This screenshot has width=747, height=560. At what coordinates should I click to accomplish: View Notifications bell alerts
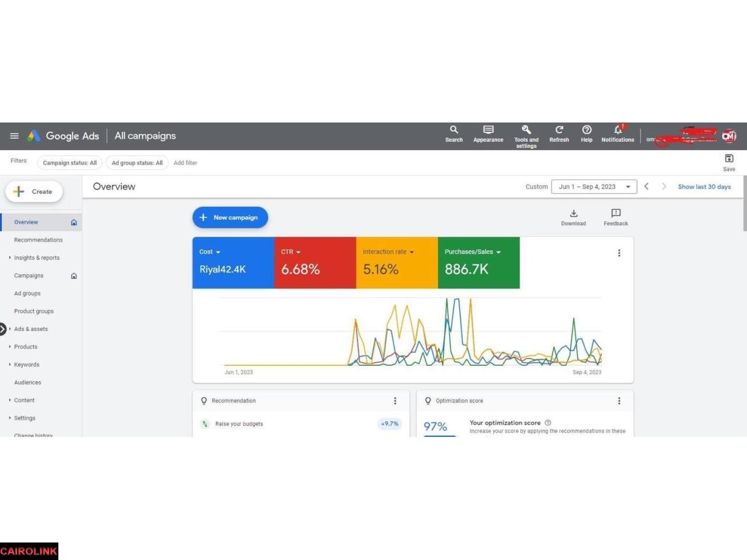coord(617,130)
